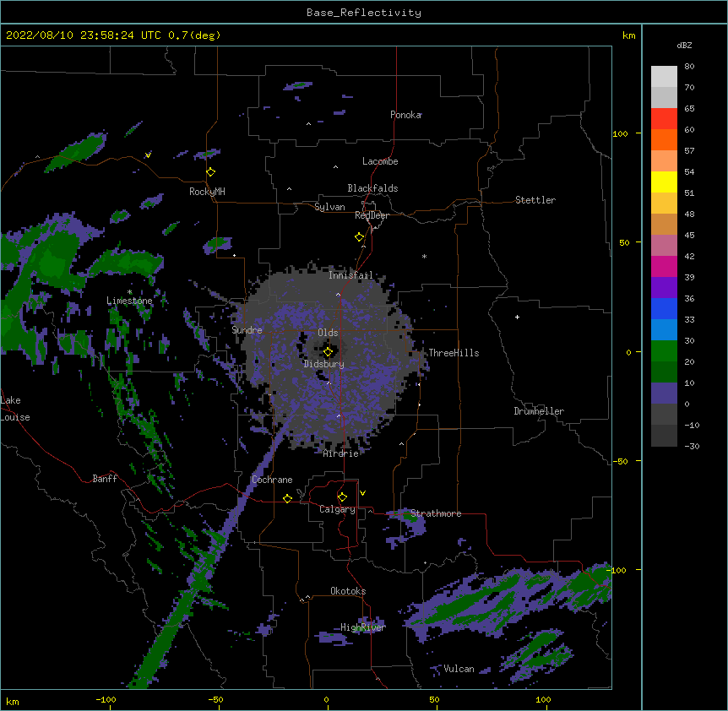Click the white 70 dBZ legend swatch

tap(664, 76)
